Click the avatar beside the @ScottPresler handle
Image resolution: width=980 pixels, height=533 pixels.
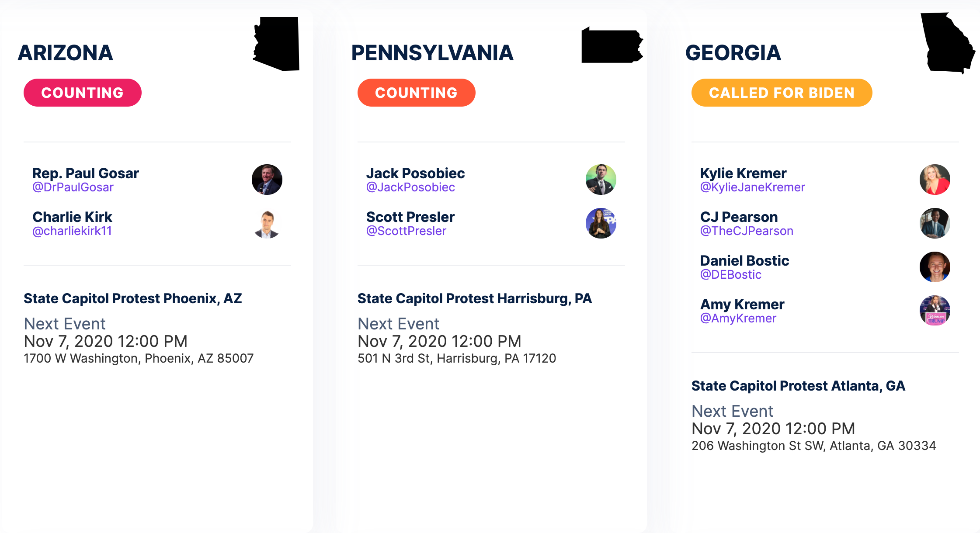[x=601, y=223]
